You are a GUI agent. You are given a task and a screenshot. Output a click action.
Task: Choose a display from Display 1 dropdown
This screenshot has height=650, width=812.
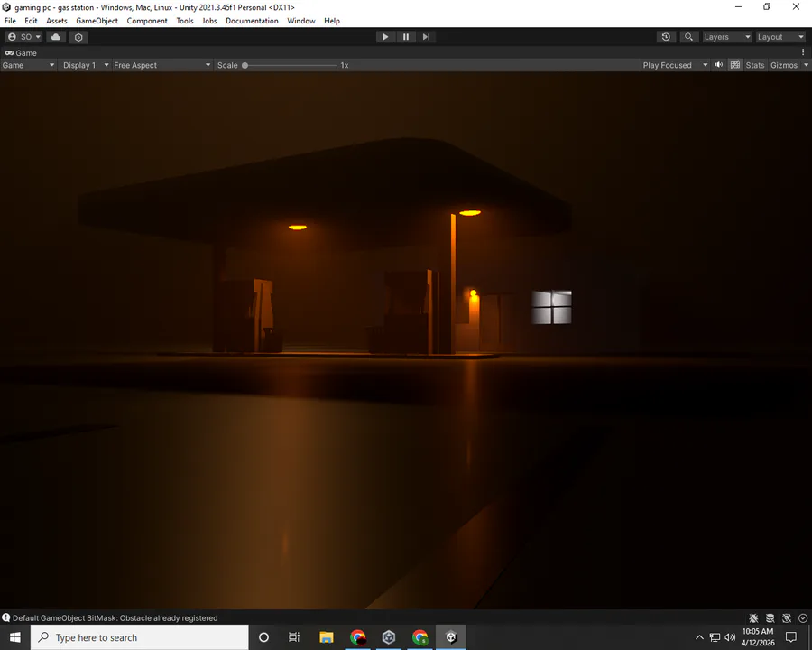(x=86, y=65)
